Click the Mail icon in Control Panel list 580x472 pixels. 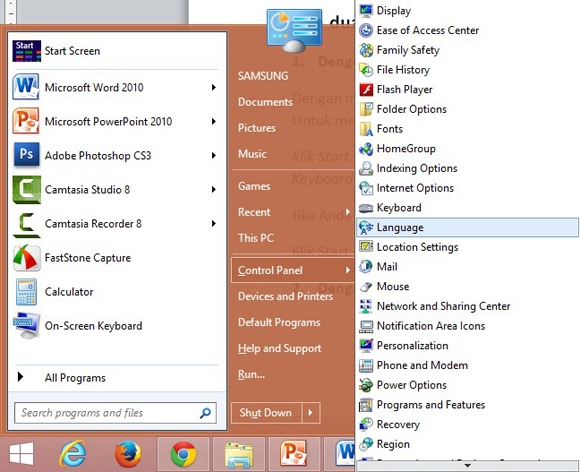366,267
